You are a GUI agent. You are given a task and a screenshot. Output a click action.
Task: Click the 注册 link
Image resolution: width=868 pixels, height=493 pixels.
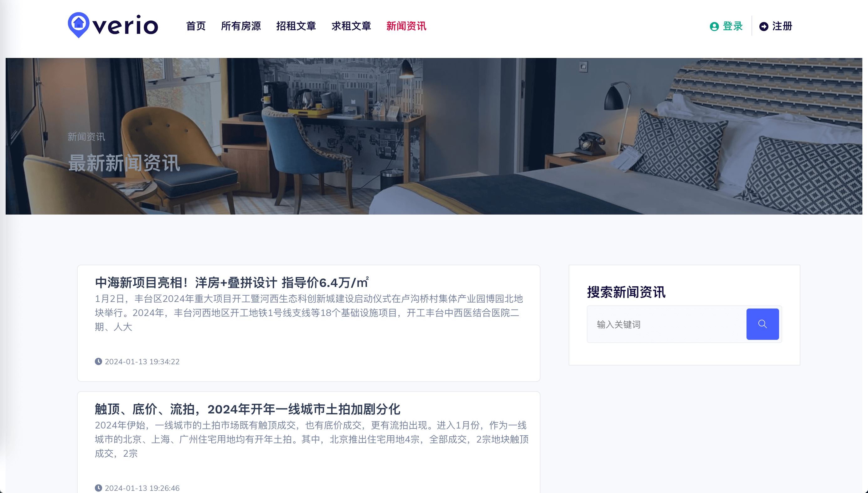(782, 26)
